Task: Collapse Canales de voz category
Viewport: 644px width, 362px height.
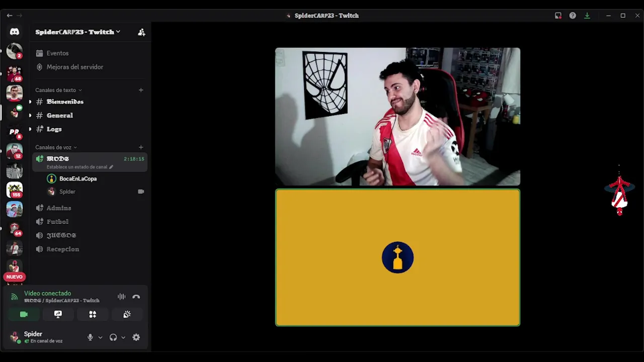Action: point(56,147)
